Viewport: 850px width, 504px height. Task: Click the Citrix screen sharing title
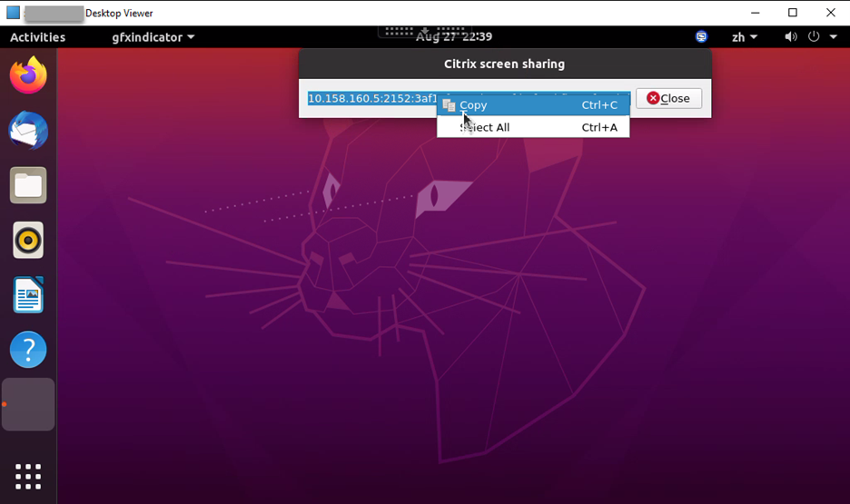(x=504, y=64)
